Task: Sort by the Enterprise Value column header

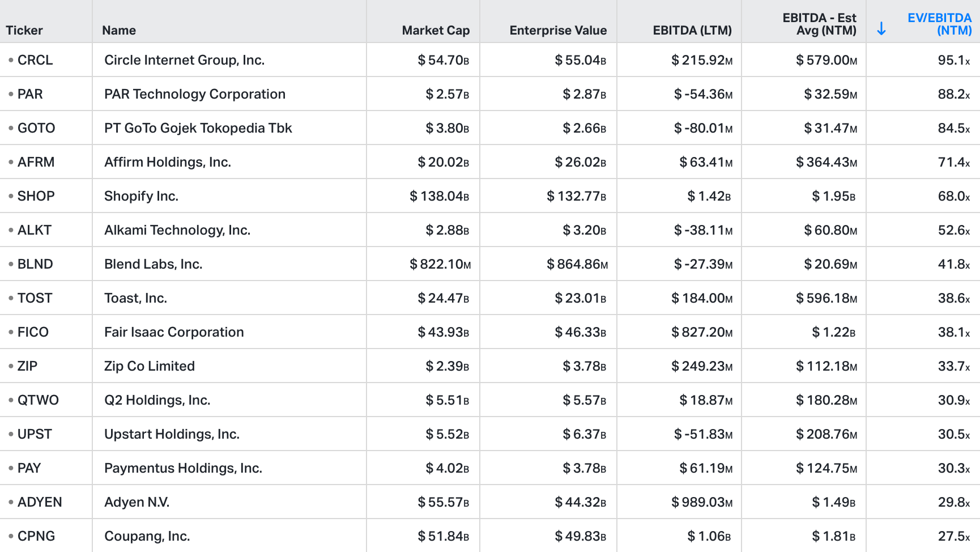Action: click(x=558, y=31)
